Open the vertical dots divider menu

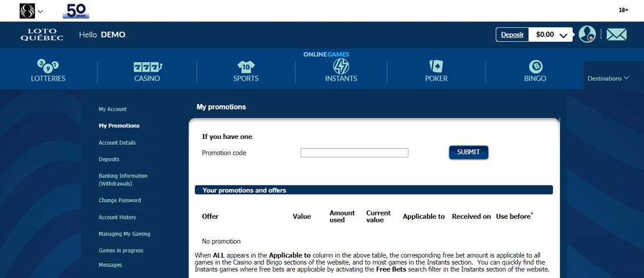pos(601,34)
